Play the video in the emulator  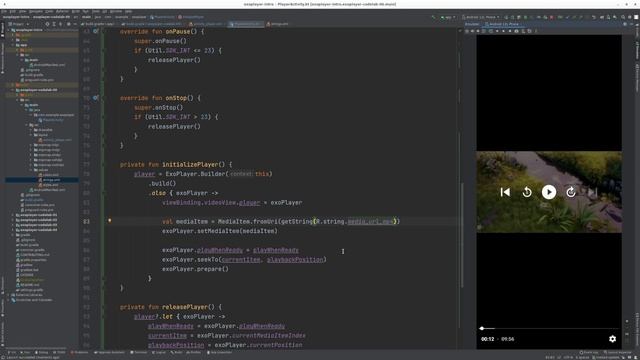[x=549, y=192]
